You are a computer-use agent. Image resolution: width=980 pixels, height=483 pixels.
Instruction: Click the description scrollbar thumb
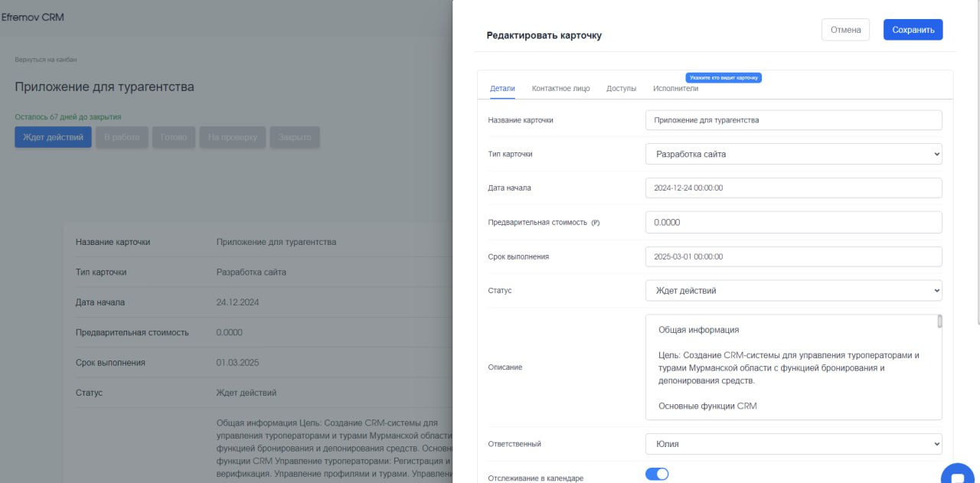point(939,321)
